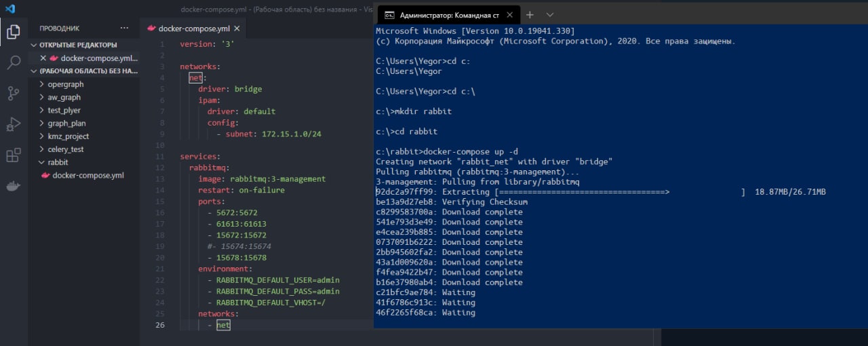Select the docker-compose.yml editor tab
The height and width of the screenshot is (346, 868).
pos(194,28)
